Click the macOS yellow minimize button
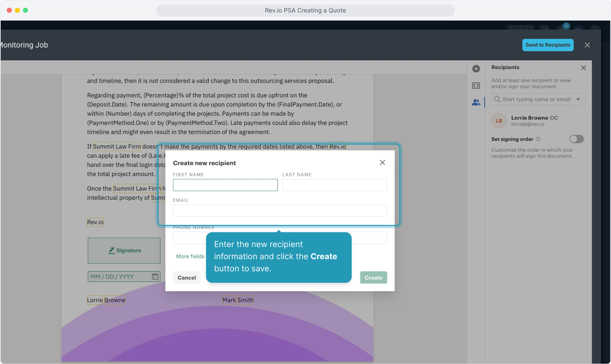Screen dimensions: 611x364 tap(17, 10)
